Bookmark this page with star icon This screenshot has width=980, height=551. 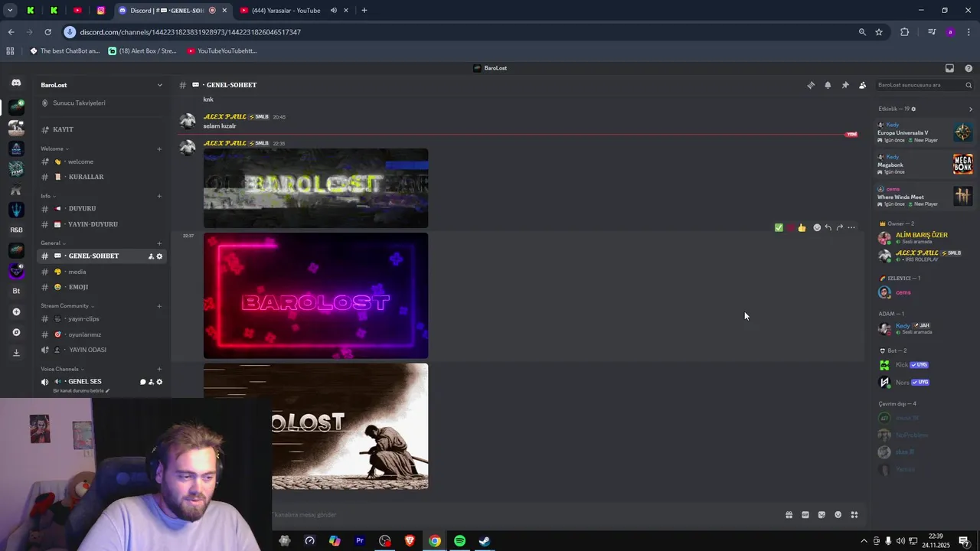coord(879,32)
